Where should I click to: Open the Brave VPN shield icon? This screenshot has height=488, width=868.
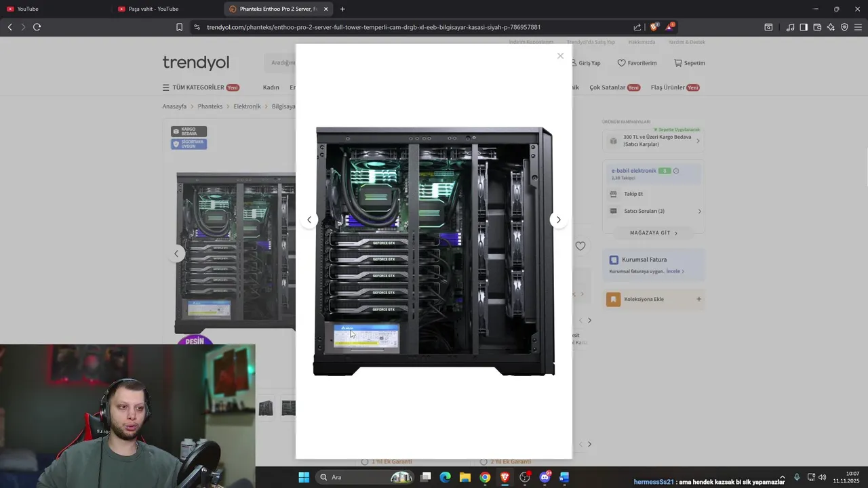point(844,27)
